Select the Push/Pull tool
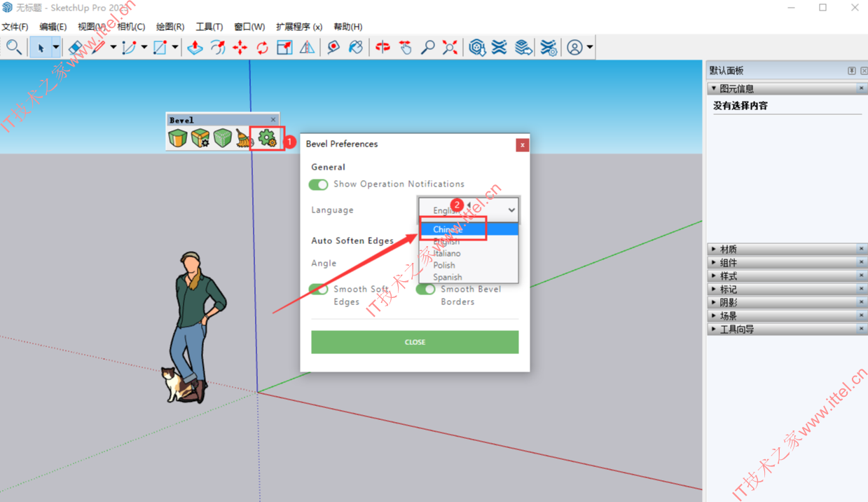Image resolution: width=868 pixels, height=502 pixels. point(195,48)
